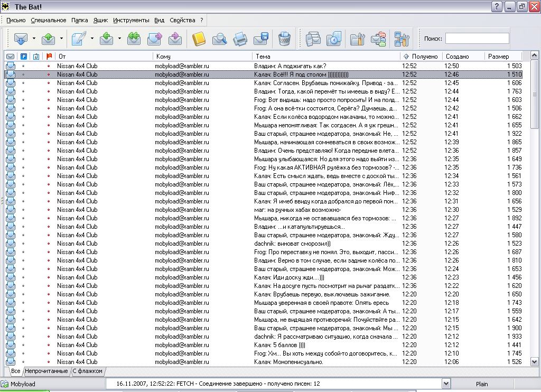Image resolution: width=541 pixels, height=392 pixels.
Task: Switch to the Непрочитанные tab
Action: click(x=46, y=371)
